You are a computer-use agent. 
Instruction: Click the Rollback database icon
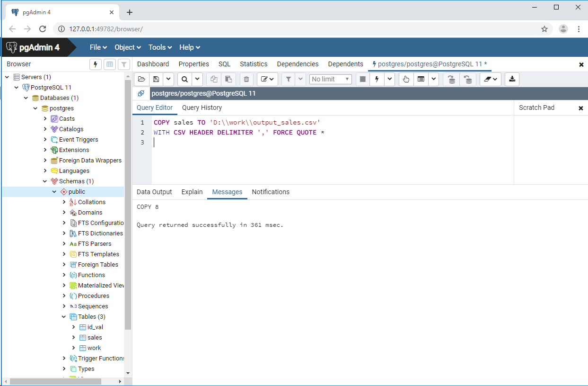tap(468, 79)
